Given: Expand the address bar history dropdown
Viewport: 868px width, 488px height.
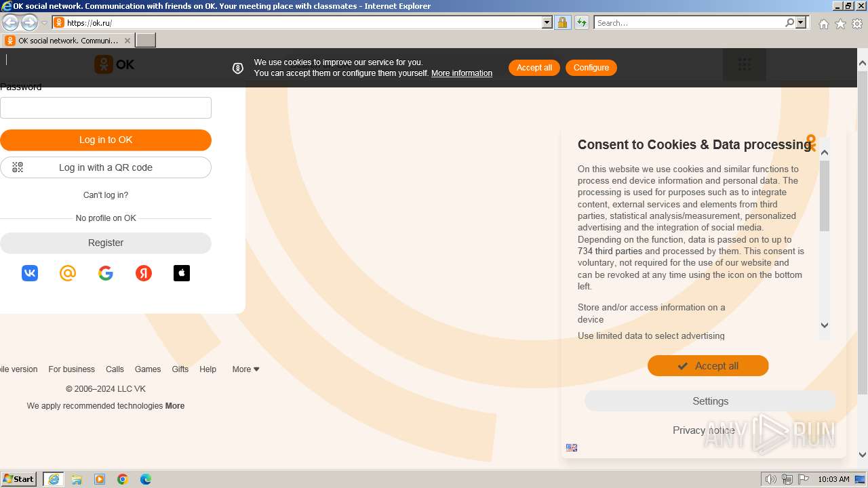Looking at the screenshot, I should pos(547,22).
